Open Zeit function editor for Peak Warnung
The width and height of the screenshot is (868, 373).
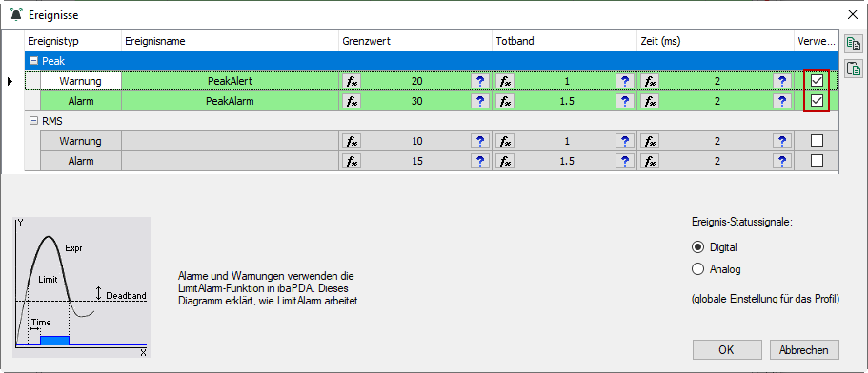[650, 81]
